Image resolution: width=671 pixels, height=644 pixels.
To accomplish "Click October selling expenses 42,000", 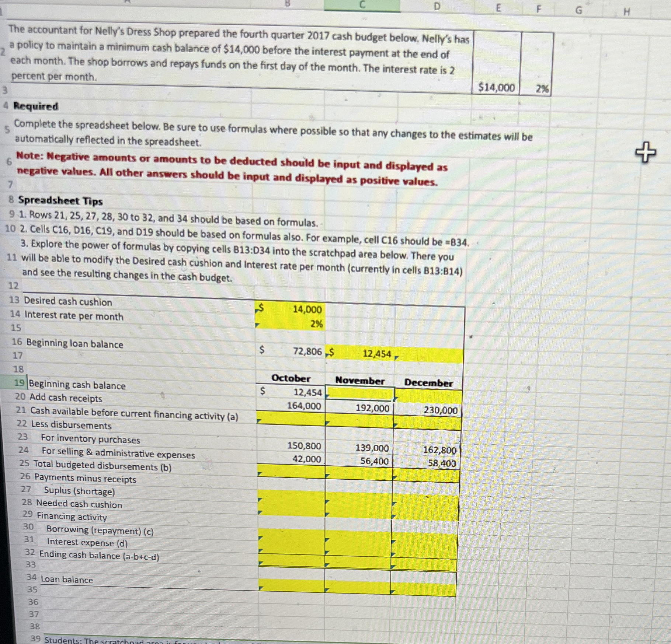I will point(291,459).
